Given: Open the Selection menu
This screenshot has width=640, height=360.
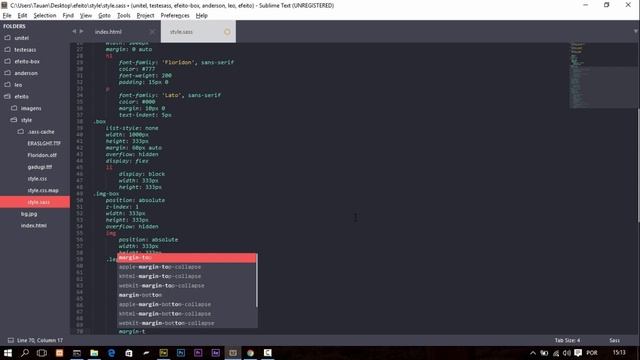Looking at the screenshot, I should click(x=44, y=16).
